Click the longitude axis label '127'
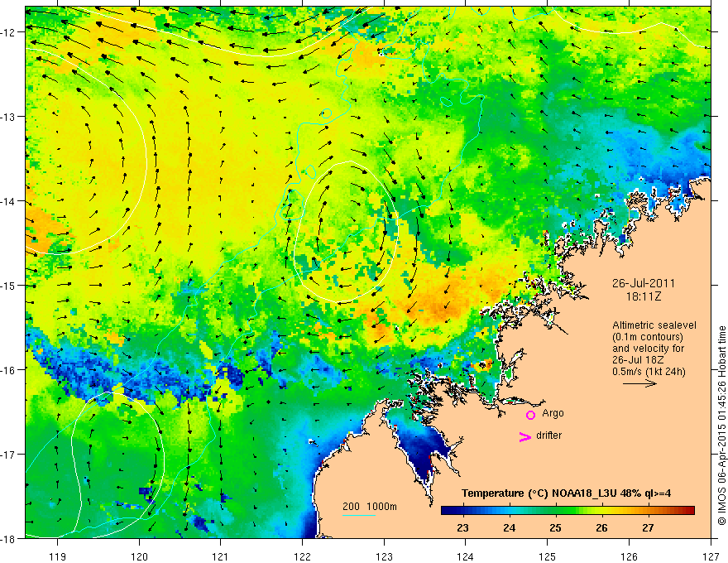This screenshot has width=728, height=563. point(711,556)
